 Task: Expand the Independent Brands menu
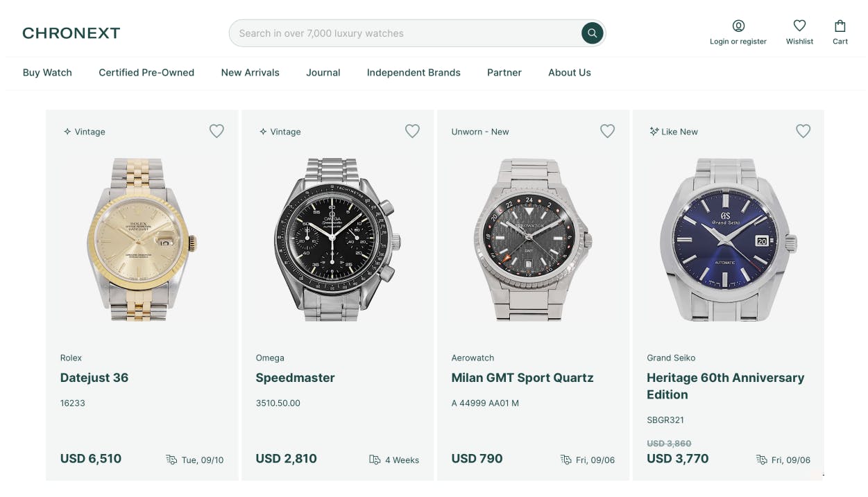[414, 73]
